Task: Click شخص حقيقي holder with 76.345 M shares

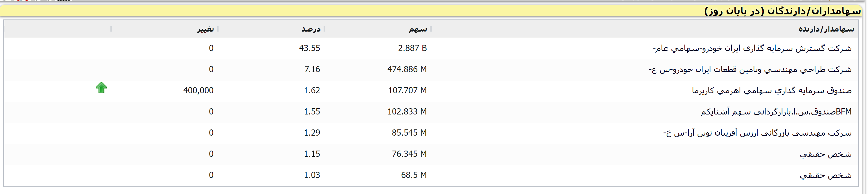Action: (825, 154)
